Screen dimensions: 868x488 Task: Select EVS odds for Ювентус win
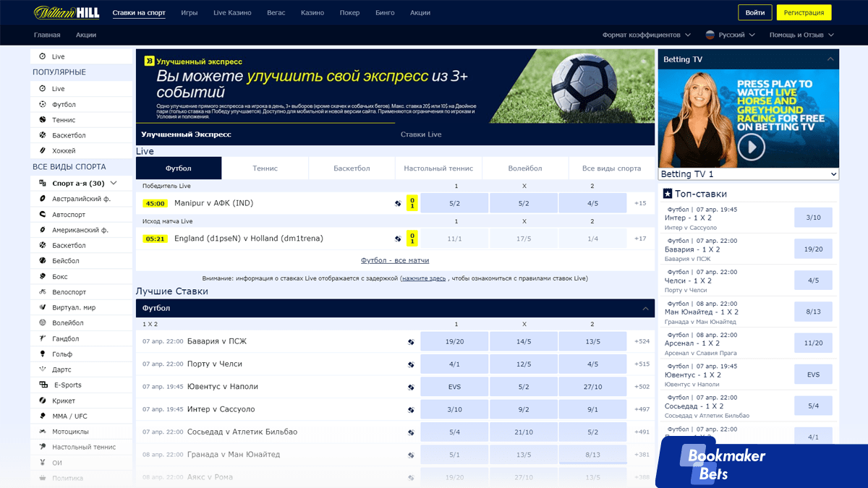click(454, 387)
